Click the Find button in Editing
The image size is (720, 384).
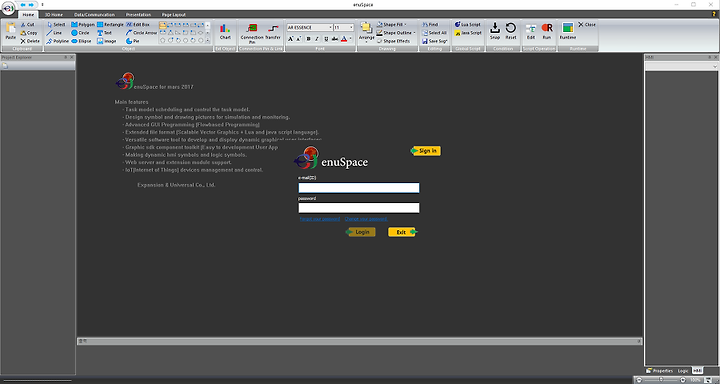(x=430, y=24)
